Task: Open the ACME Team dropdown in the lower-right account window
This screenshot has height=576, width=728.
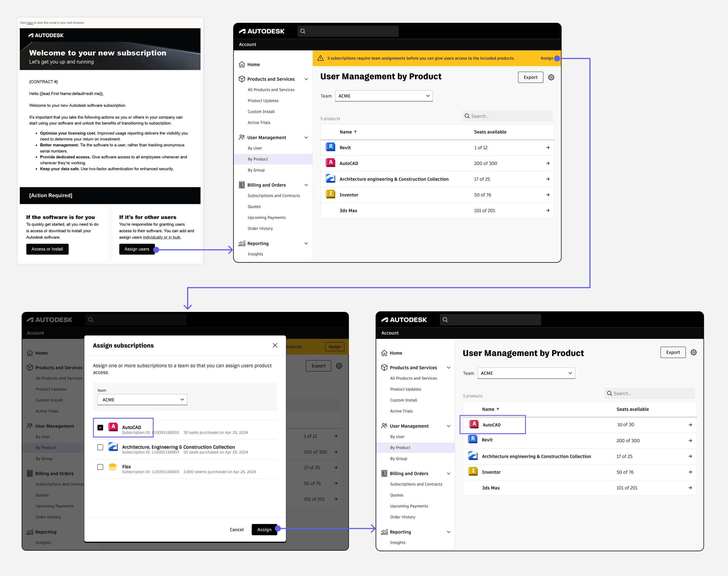Action: (526, 373)
